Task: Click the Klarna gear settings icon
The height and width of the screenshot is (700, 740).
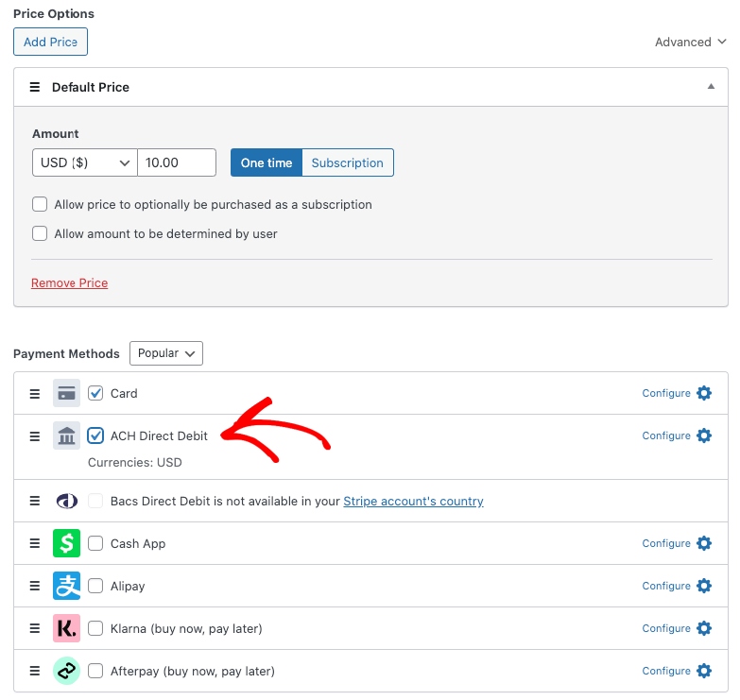Action: coord(704,628)
